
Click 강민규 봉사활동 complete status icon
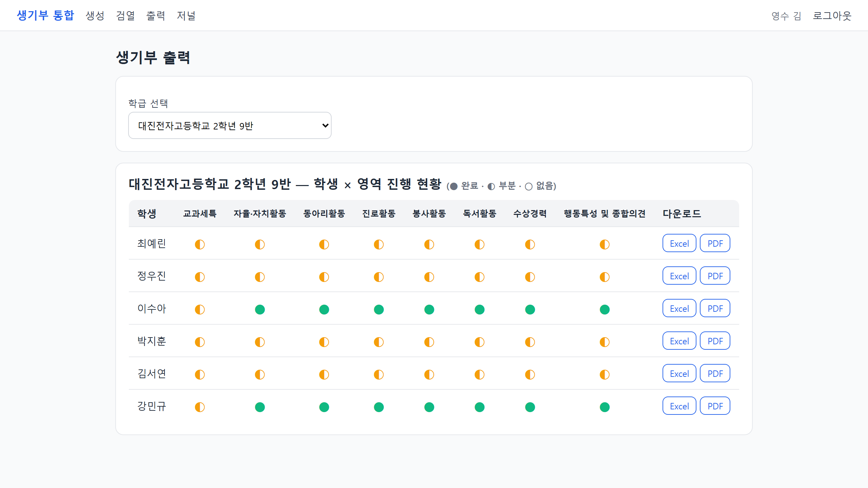[429, 407]
